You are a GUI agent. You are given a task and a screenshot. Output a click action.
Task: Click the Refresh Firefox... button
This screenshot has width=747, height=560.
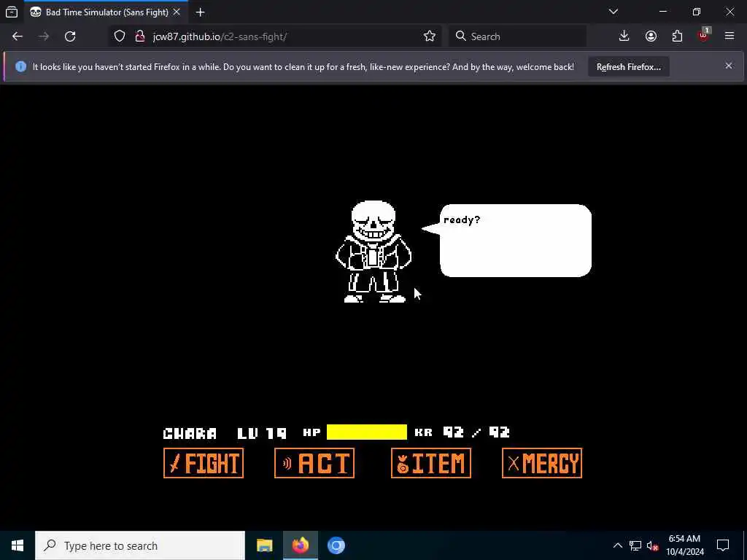click(629, 67)
